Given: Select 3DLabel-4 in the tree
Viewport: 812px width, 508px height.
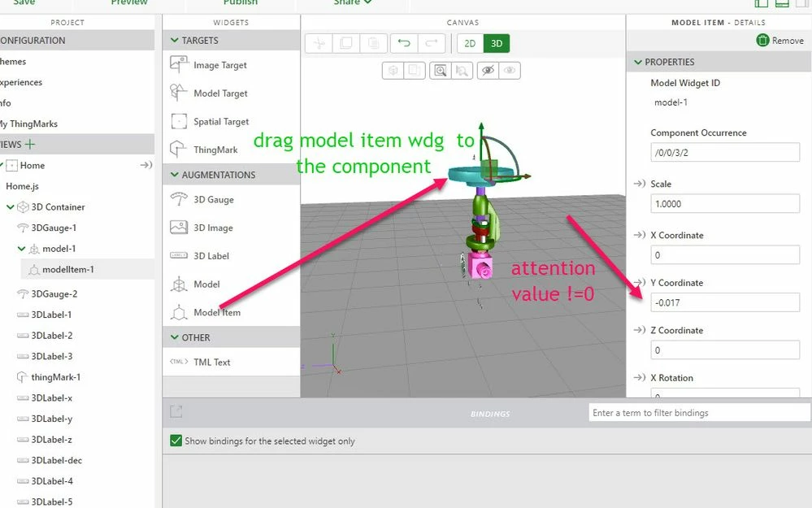Looking at the screenshot, I should tap(52, 481).
